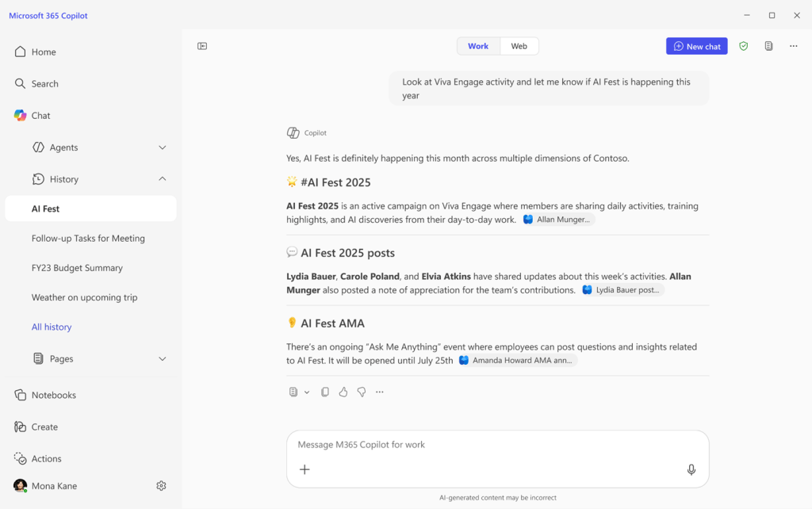Open the Notebooks item in sidebar
This screenshot has width=812, height=509.
click(x=53, y=395)
